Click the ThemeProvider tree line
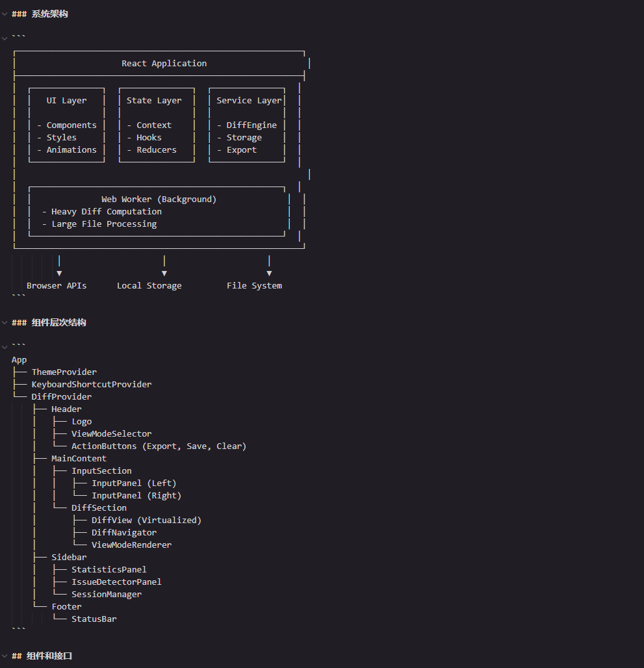This screenshot has height=668, width=644. click(x=64, y=372)
